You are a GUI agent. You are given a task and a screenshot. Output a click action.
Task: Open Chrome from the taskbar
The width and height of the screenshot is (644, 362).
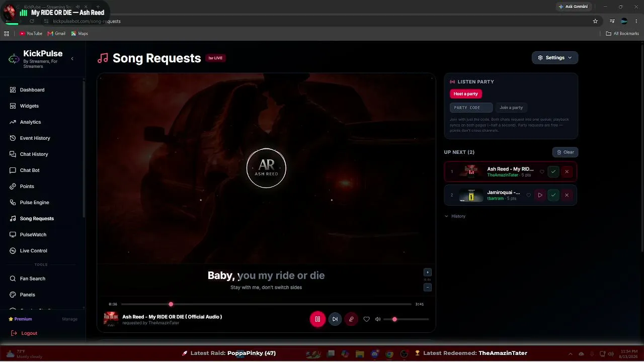389,354
